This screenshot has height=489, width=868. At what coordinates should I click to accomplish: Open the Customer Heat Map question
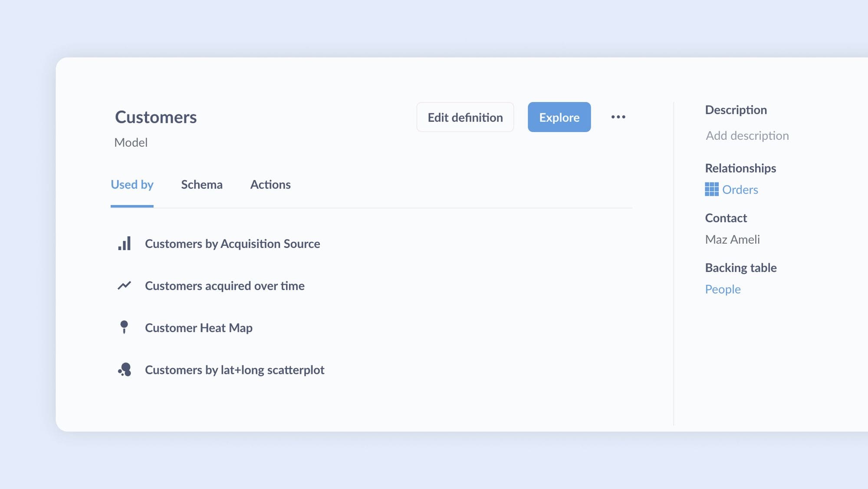pyautogui.click(x=198, y=328)
